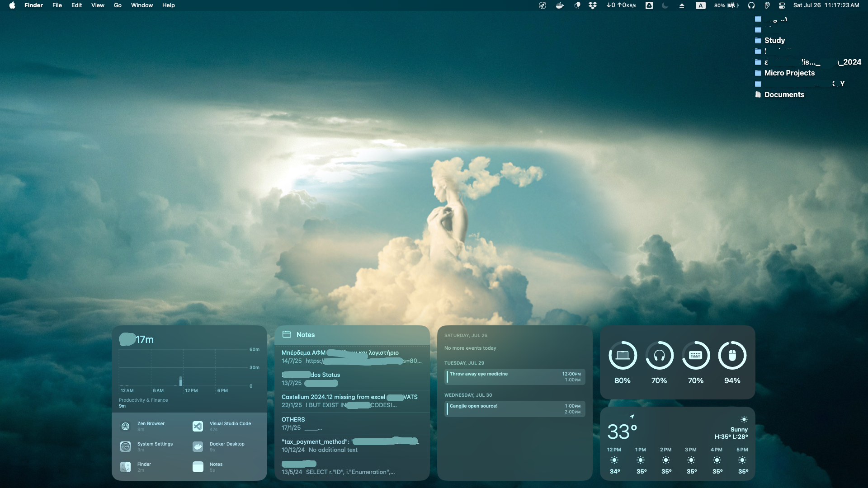Open the View menu

tap(98, 5)
